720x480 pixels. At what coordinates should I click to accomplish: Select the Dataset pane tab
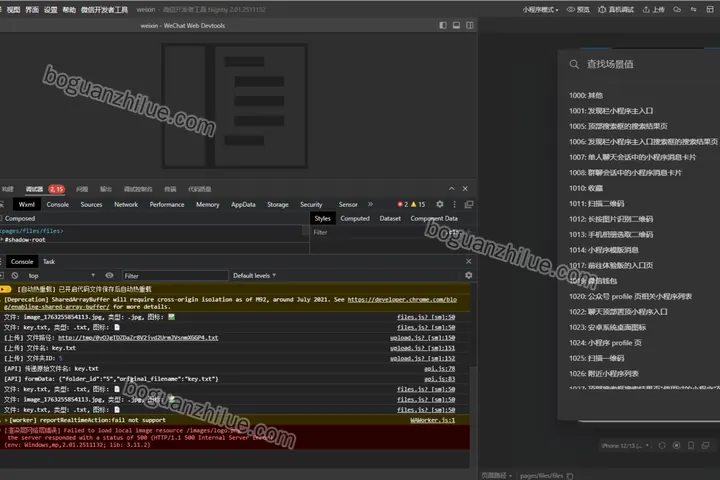(390, 219)
